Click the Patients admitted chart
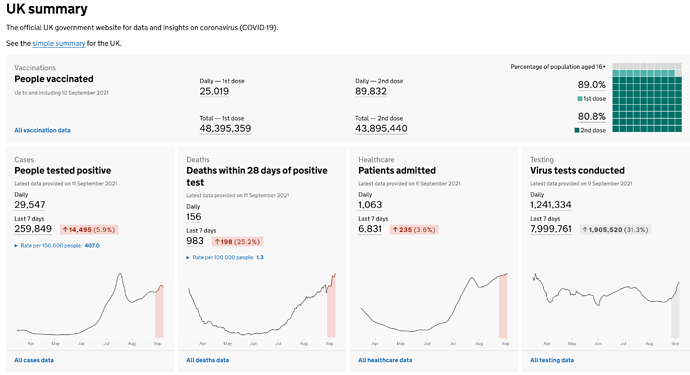The height and width of the screenshot is (375, 690). click(x=434, y=309)
